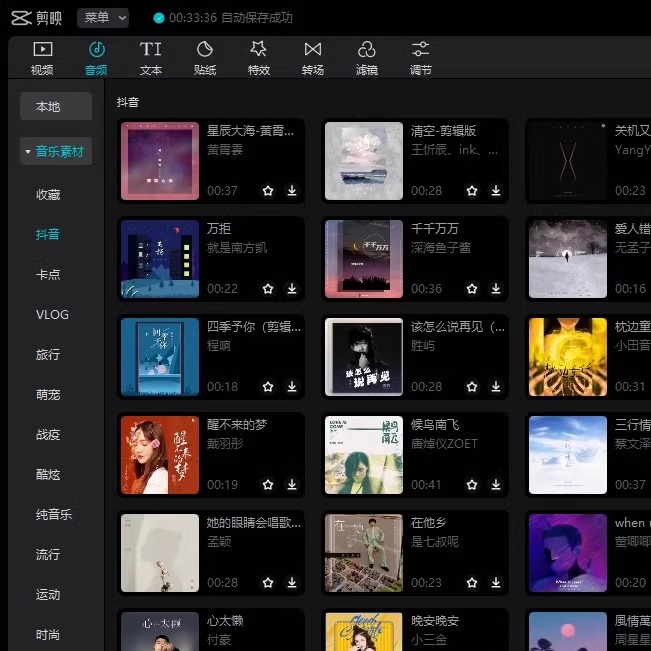Download the song 醒不来的梦
The width and height of the screenshot is (651, 651).
[x=292, y=485]
